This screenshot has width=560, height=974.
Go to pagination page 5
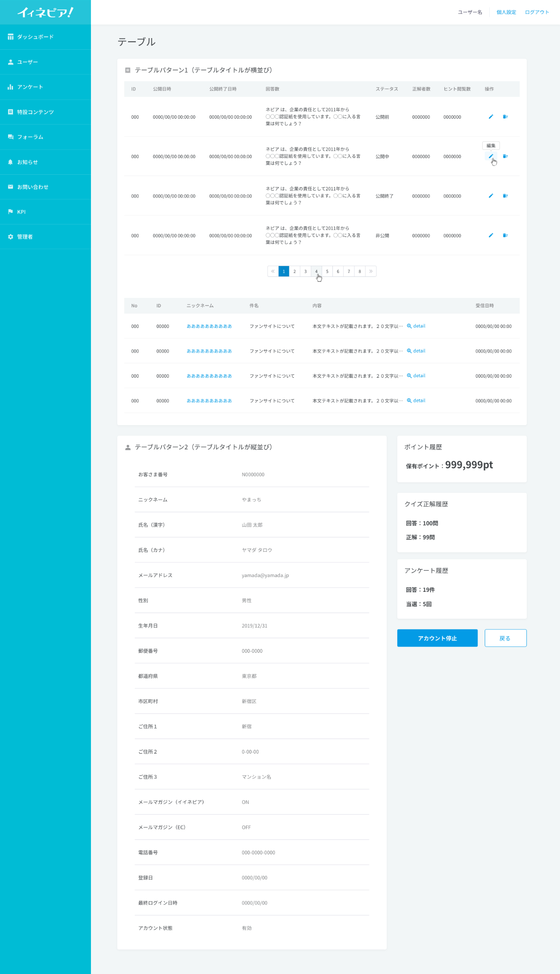(327, 272)
